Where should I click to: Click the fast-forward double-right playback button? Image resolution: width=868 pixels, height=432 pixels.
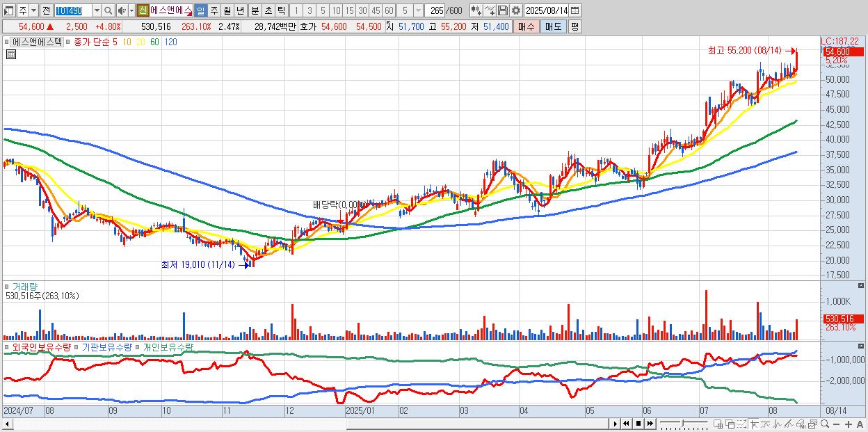point(650,424)
